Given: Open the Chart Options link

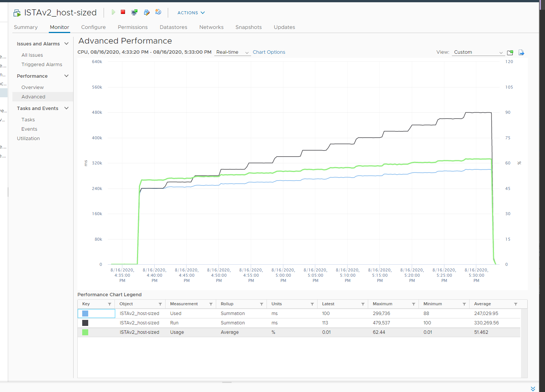Looking at the screenshot, I should (269, 52).
